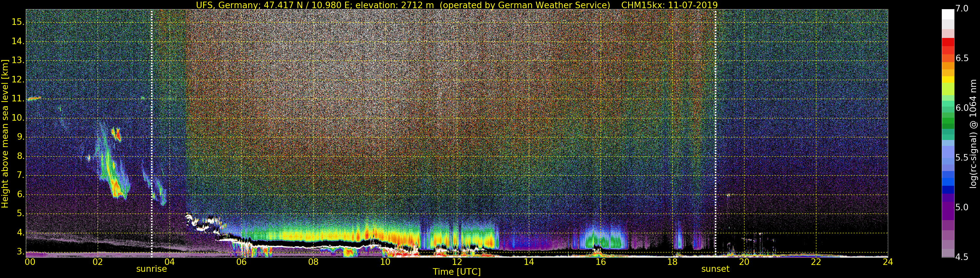Image resolution: width=980 pixels, height=278 pixels.
Task: Click the '00' time tick label
Action: tap(30, 262)
